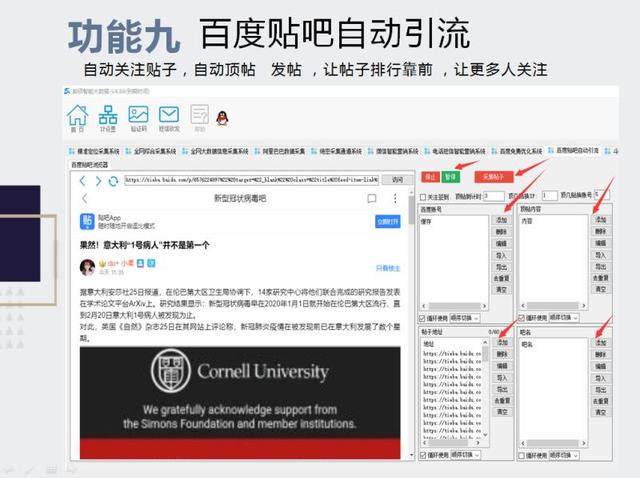Viewport: 640px width, 478px height.
Task: Open the captcha (验证码) picture icon
Action: click(x=138, y=118)
